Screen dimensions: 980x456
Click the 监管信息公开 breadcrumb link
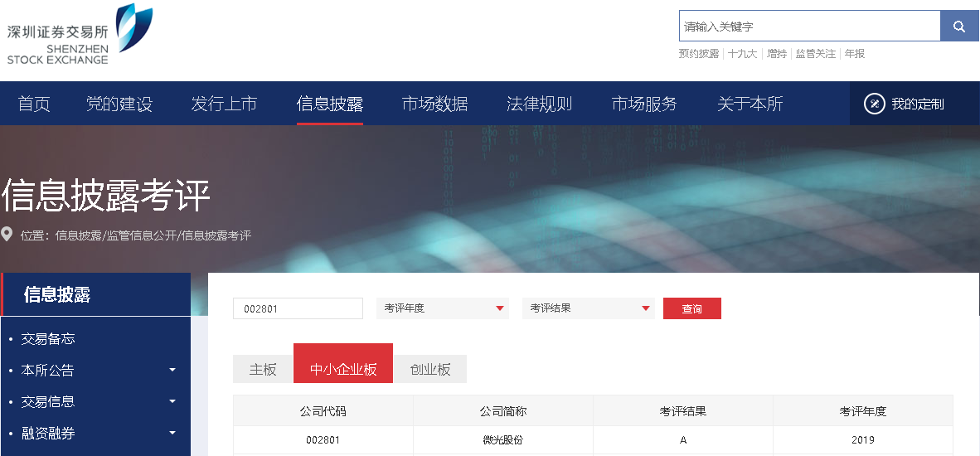pos(142,235)
